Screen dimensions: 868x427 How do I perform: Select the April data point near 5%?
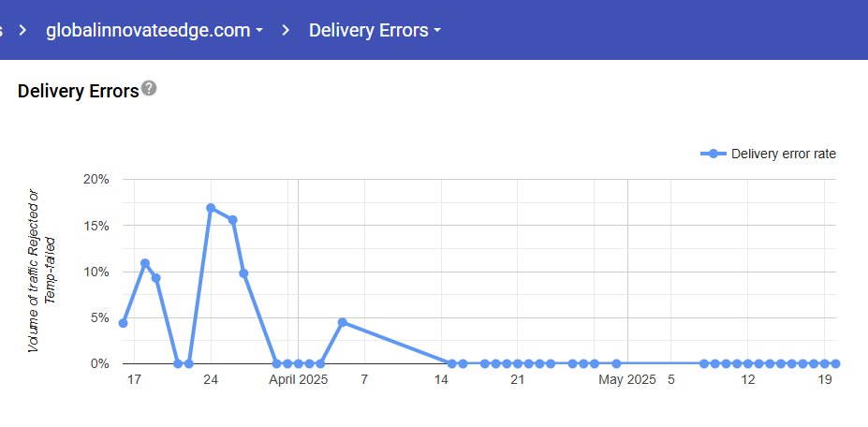343,322
